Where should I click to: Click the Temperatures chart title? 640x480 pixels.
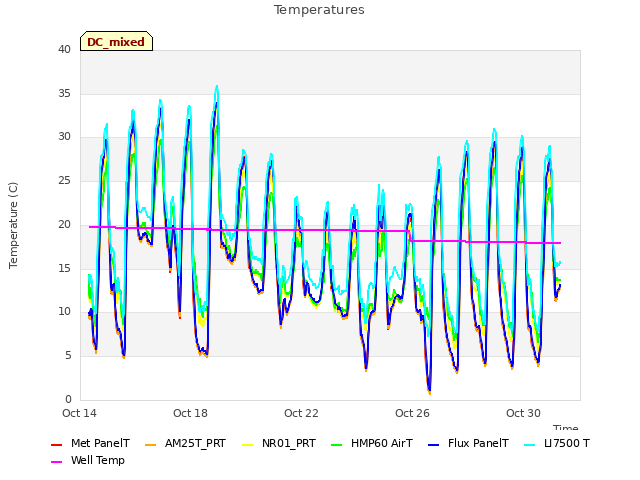point(319,10)
